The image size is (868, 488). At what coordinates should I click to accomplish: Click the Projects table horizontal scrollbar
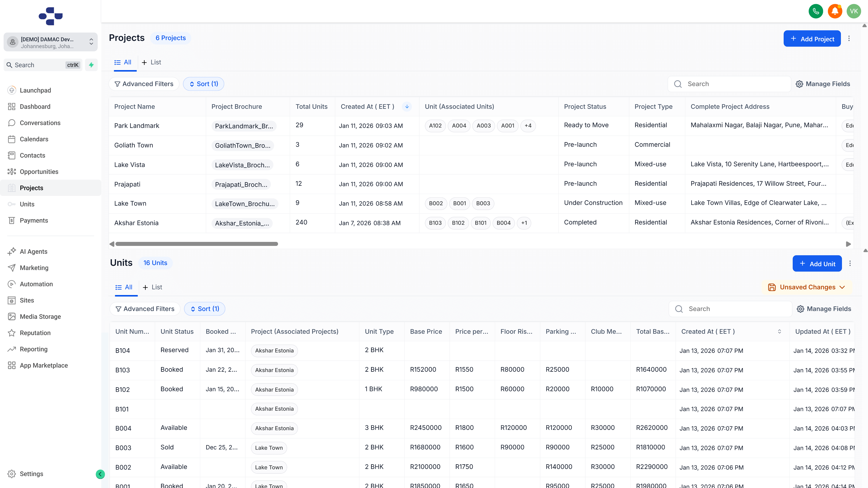[196, 244]
